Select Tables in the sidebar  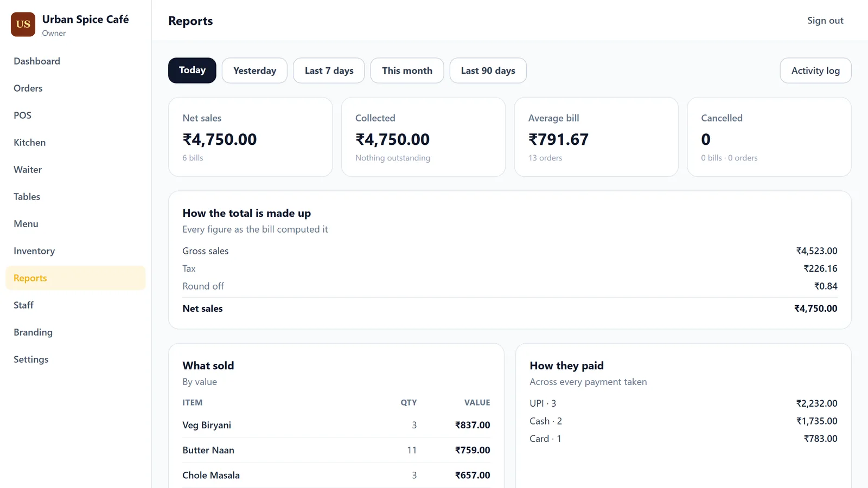[75, 197]
